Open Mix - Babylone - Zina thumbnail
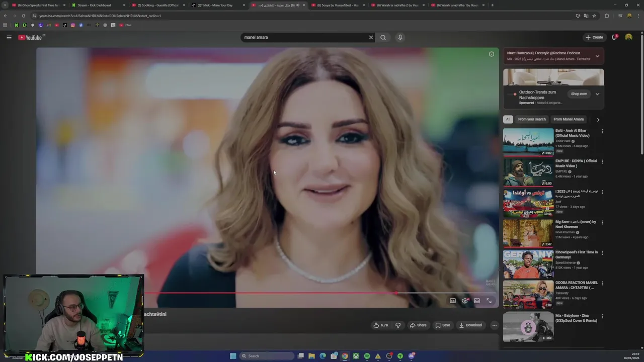644x362 pixels. 528,327
